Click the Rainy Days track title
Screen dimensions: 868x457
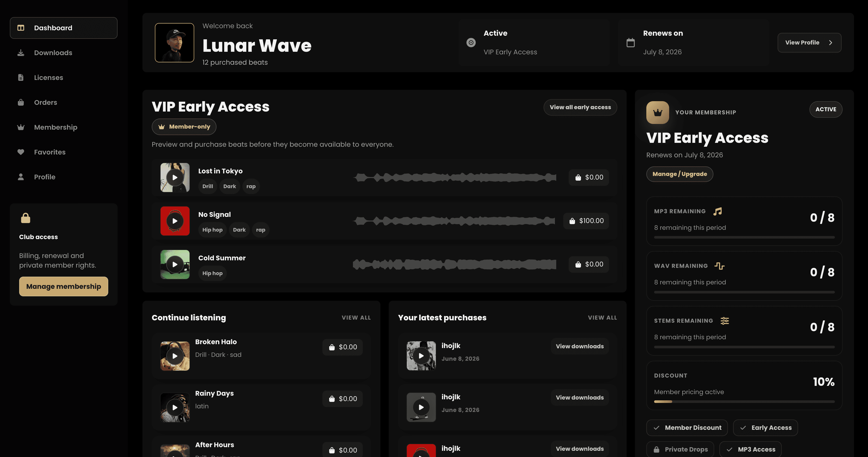214,393
